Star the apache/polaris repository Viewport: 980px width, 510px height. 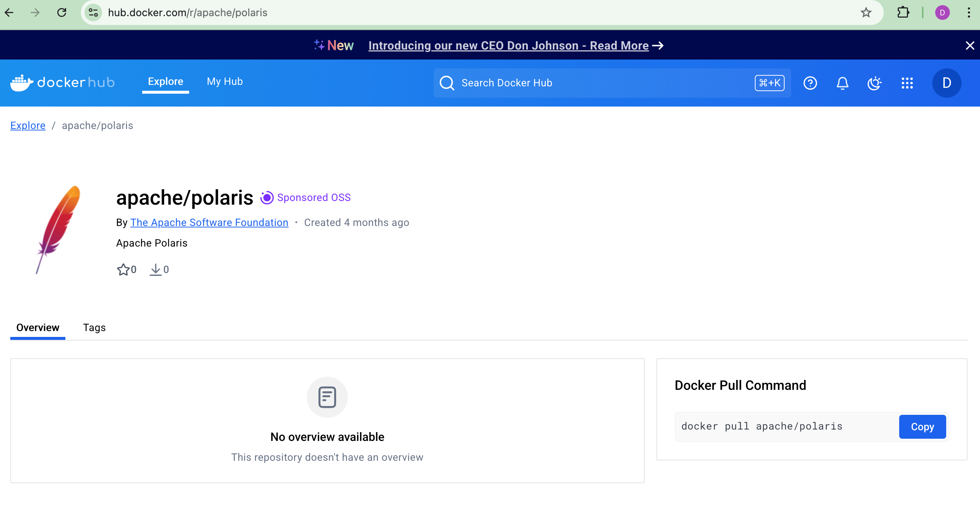point(123,269)
